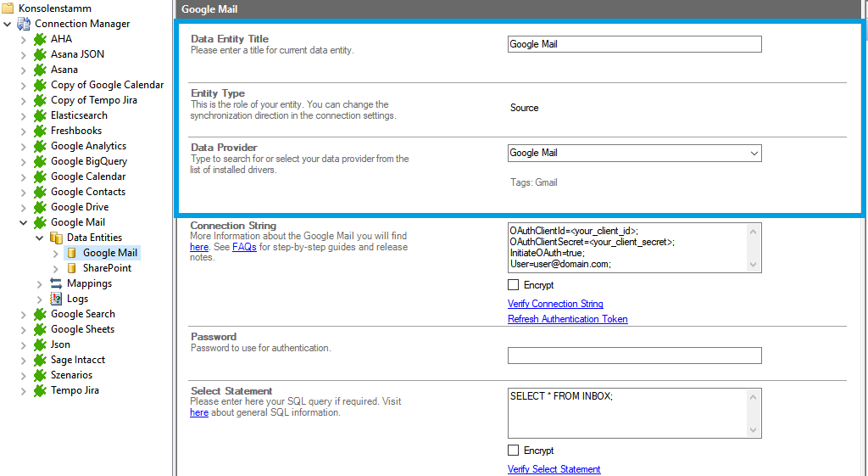Enable Encrypt for the select statement
868x476 pixels.
[x=513, y=451]
